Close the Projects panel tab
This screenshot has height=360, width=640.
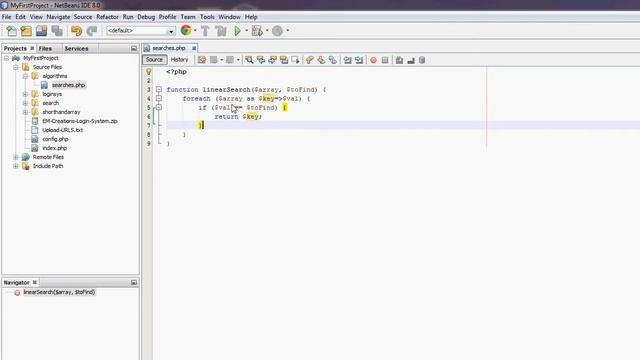pyautogui.click(x=32, y=48)
